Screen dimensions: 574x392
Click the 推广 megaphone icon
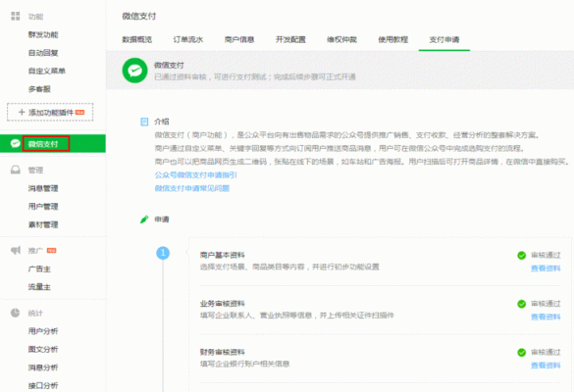(16, 251)
